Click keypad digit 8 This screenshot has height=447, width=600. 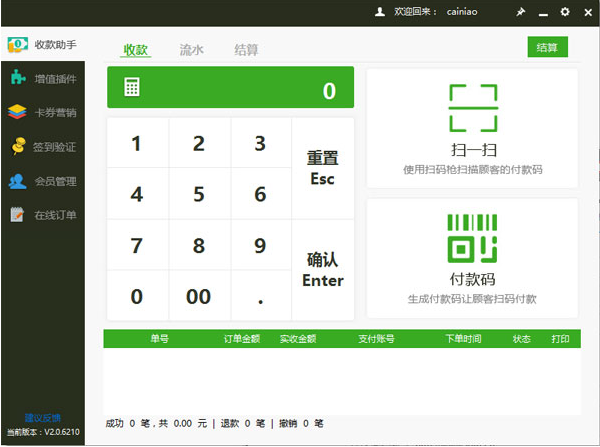click(x=199, y=245)
